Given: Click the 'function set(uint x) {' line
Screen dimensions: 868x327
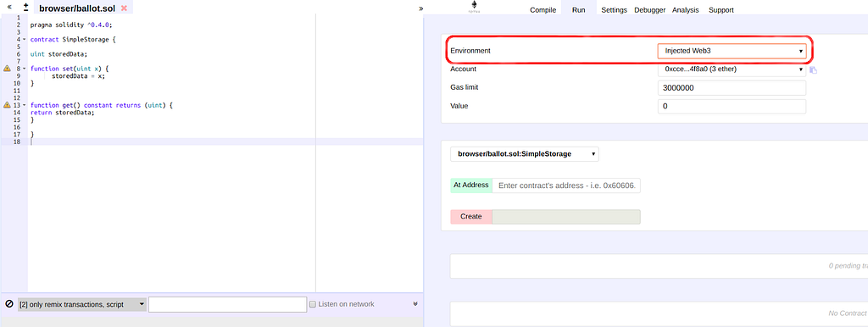Looking at the screenshot, I should click(x=70, y=69).
